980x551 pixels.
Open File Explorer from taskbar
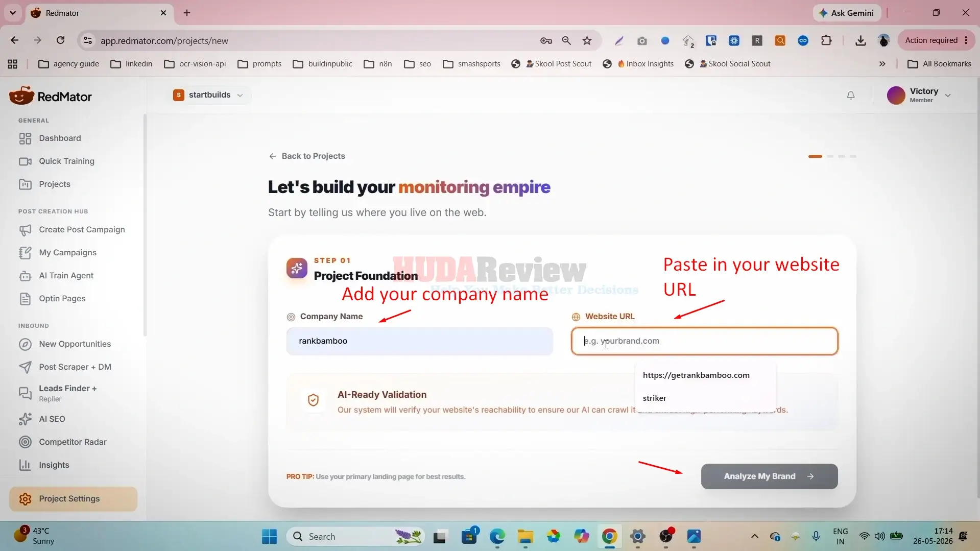click(x=525, y=536)
